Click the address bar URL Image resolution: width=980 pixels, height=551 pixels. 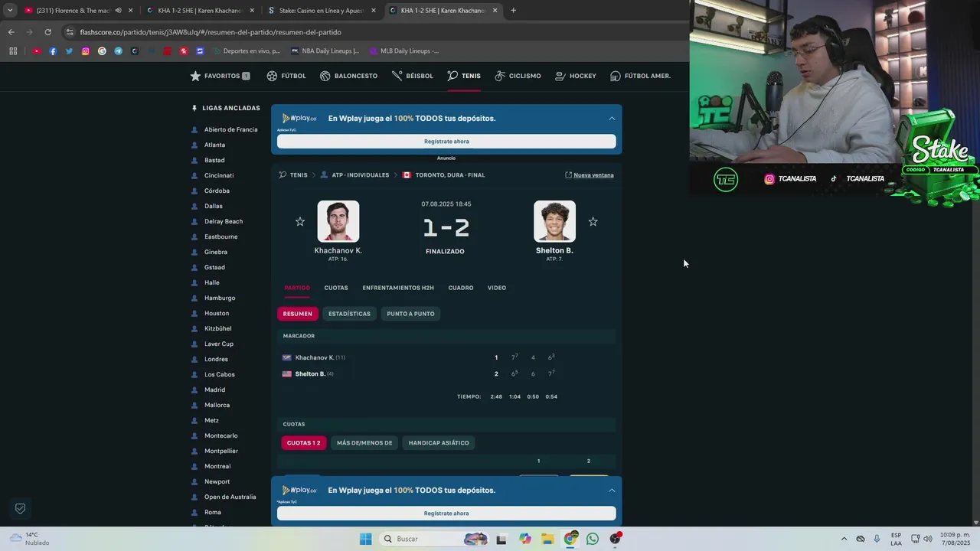pyautogui.click(x=211, y=32)
